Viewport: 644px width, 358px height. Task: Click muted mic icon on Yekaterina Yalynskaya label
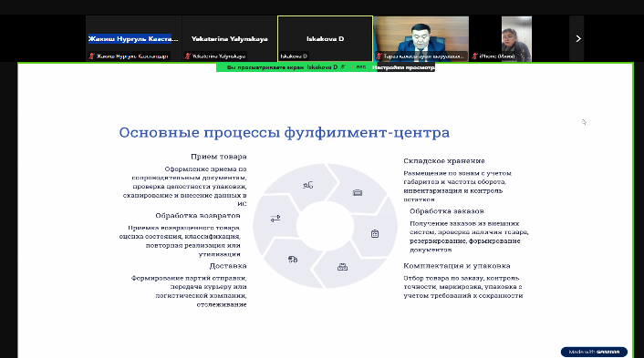click(188, 56)
